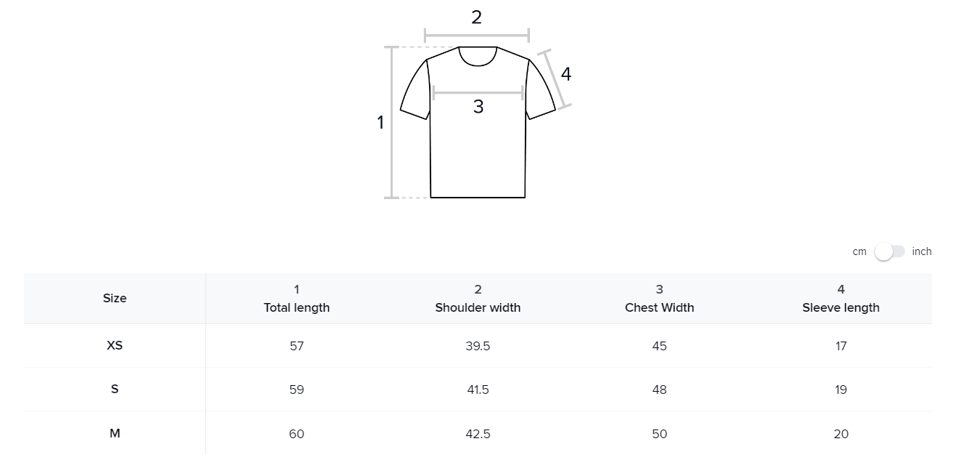Select the XS size row label

(x=115, y=345)
